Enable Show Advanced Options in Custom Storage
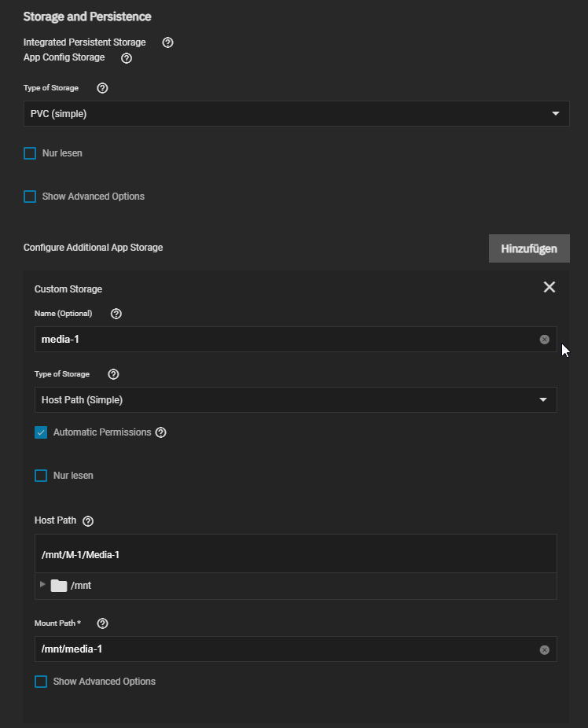The width and height of the screenshot is (588, 728). click(x=41, y=682)
